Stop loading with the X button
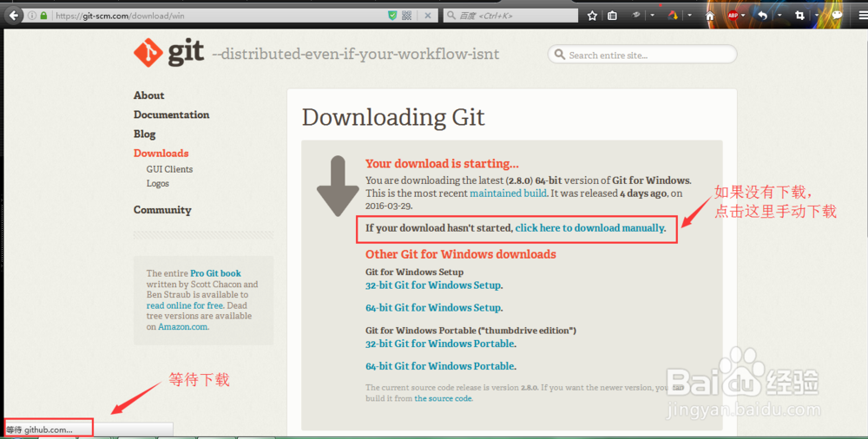 [427, 16]
